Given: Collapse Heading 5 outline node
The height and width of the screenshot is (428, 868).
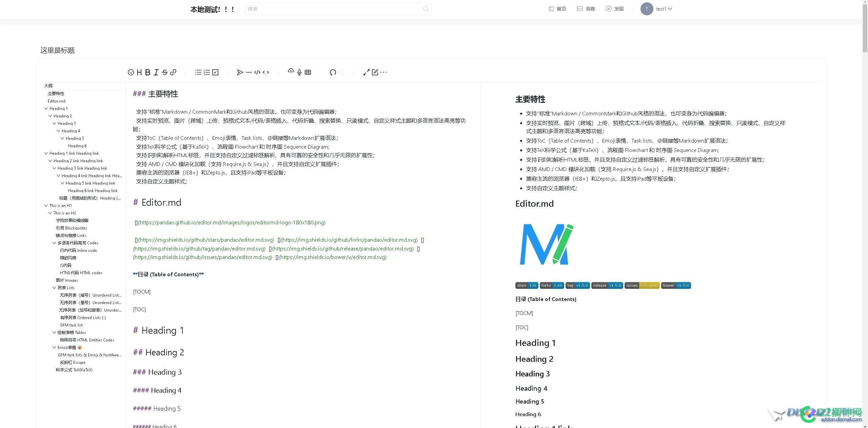Looking at the screenshot, I should [x=62, y=138].
